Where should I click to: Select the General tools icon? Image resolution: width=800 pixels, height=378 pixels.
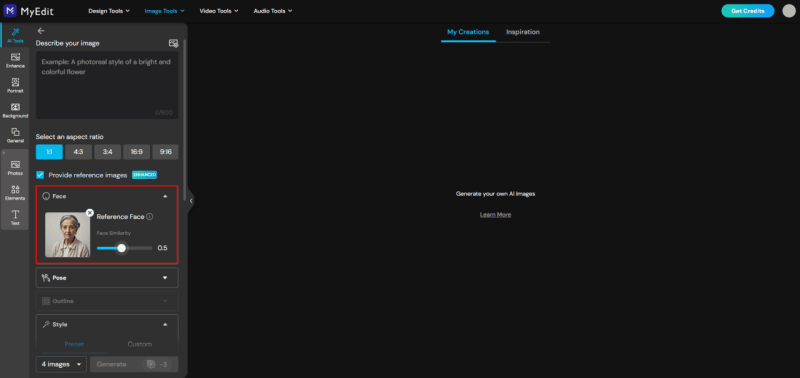pos(15,135)
